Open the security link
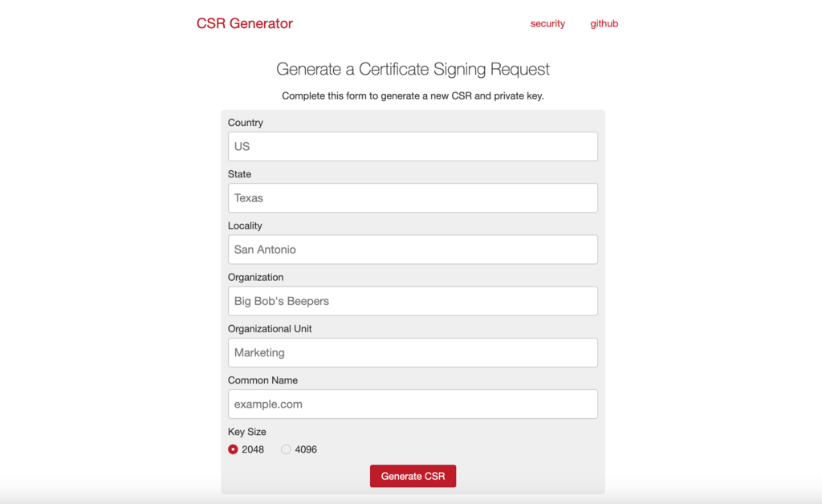 (x=547, y=23)
